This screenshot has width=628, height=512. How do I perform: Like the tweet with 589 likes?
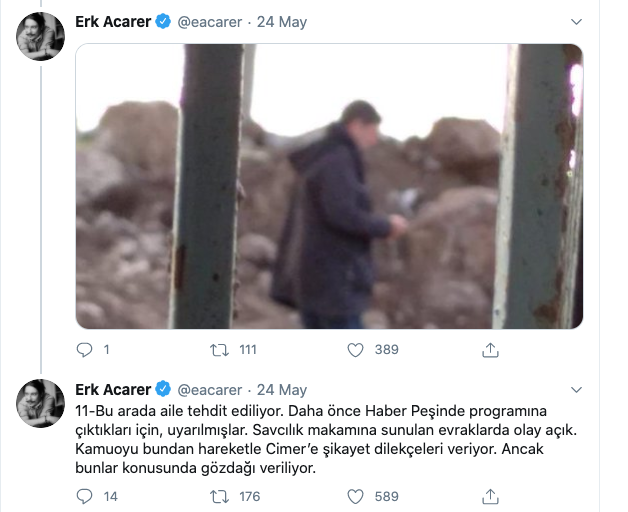pos(355,496)
